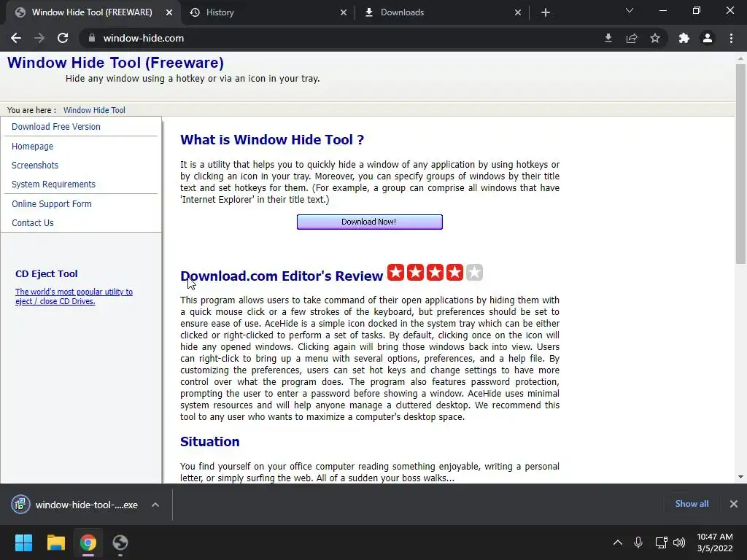Click the microphone tray icon
The width and height of the screenshot is (747, 560).
(638, 542)
